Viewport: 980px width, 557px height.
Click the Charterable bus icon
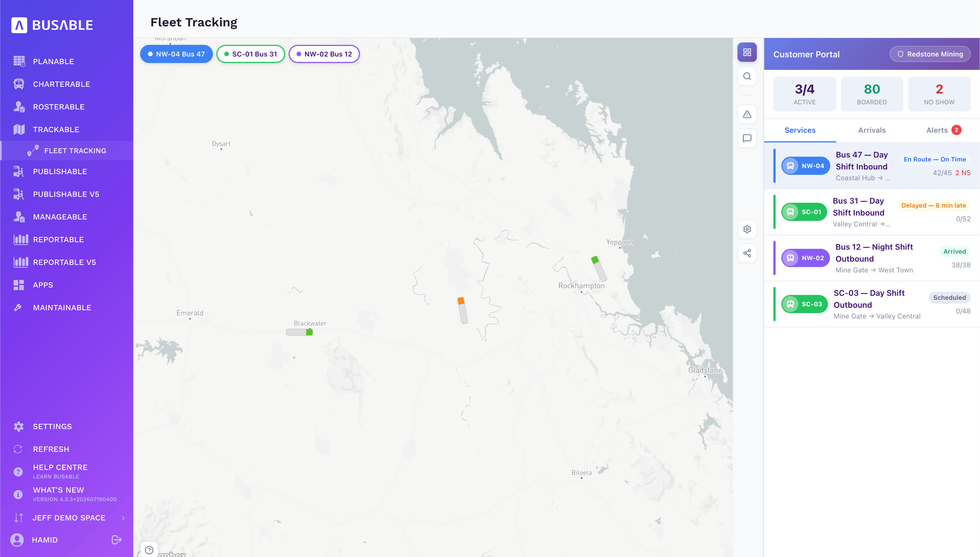point(19,84)
